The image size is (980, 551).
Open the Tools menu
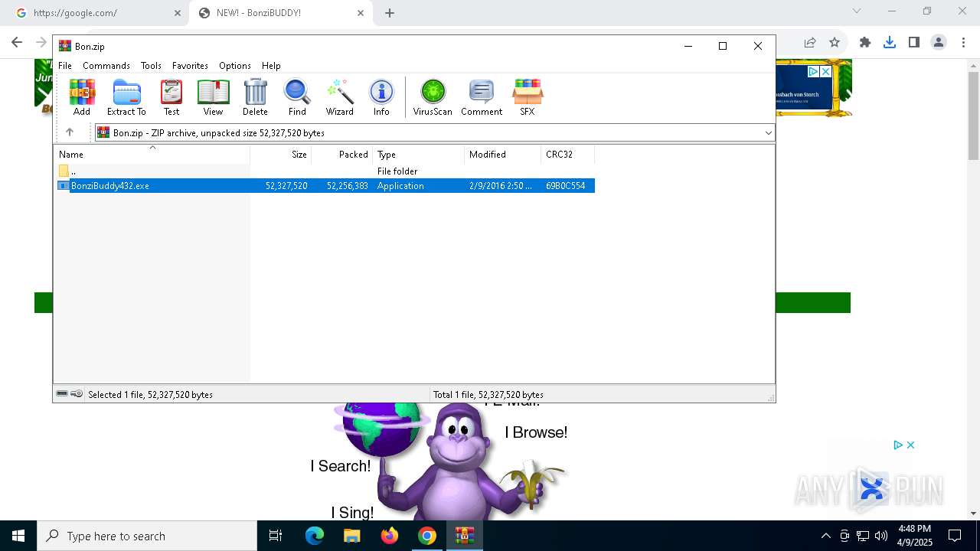tap(151, 66)
